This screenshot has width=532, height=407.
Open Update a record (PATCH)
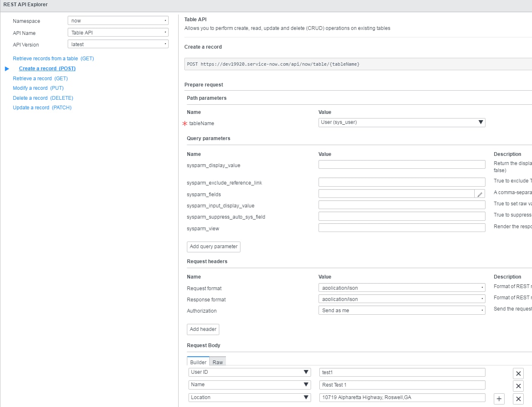pos(42,108)
